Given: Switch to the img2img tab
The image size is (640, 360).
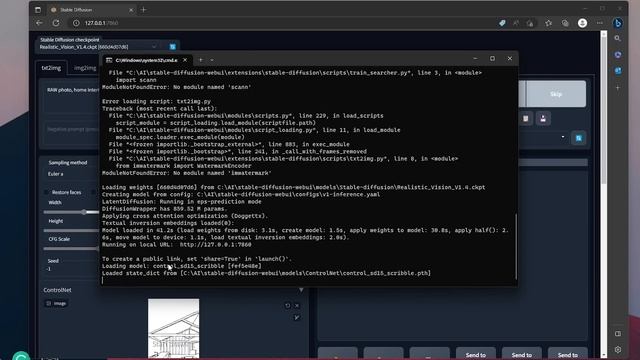Looking at the screenshot, I should 85,68.
